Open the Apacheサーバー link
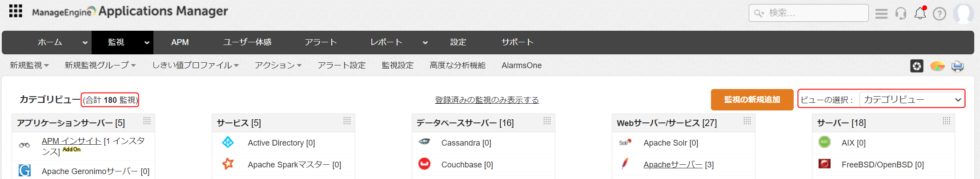Image resolution: width=980 pixels, height=179 pixels. [673, 165]
